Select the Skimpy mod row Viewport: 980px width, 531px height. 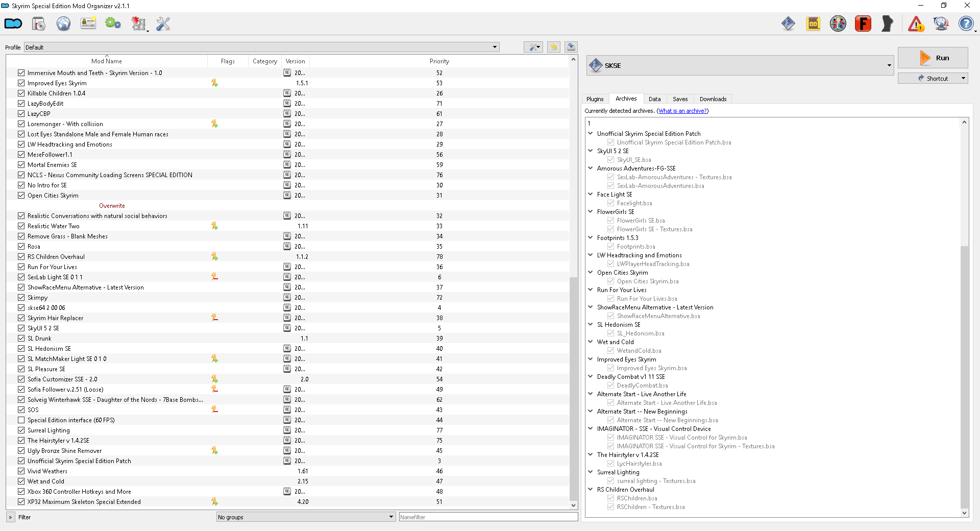(x=288, y=297)
